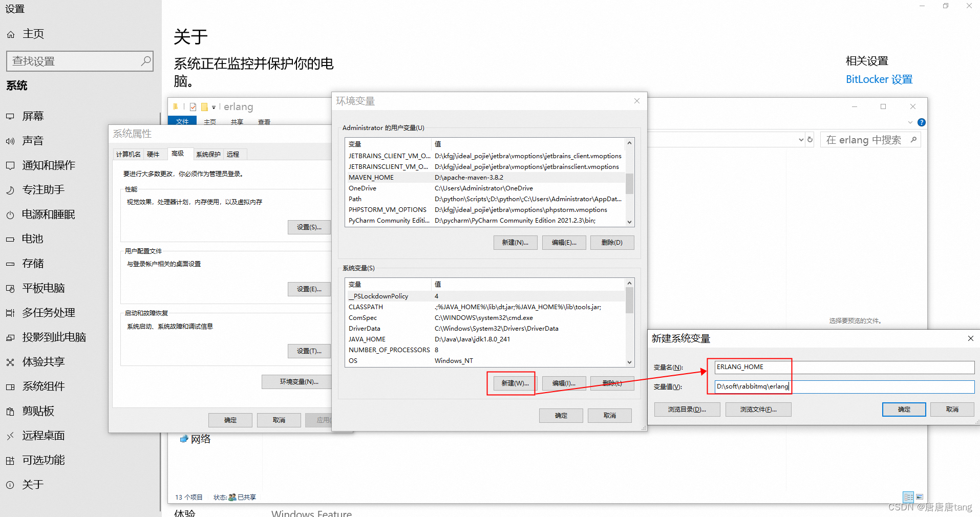Image resolution: width=980 pixels, height=517 pixels.
Task: Open 投影到此电脑 settings
Action: pos(46,337)
